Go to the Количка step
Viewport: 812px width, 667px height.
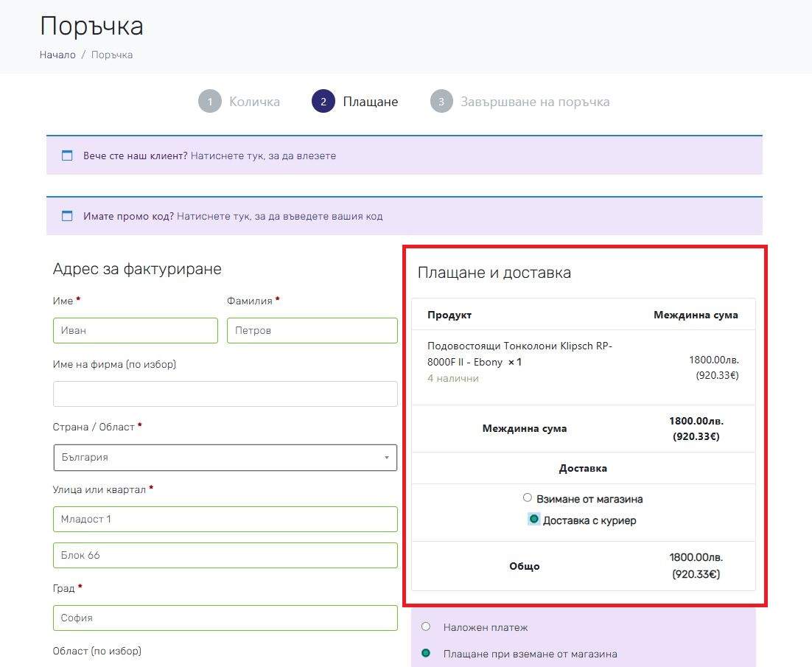tap(254, 102)
